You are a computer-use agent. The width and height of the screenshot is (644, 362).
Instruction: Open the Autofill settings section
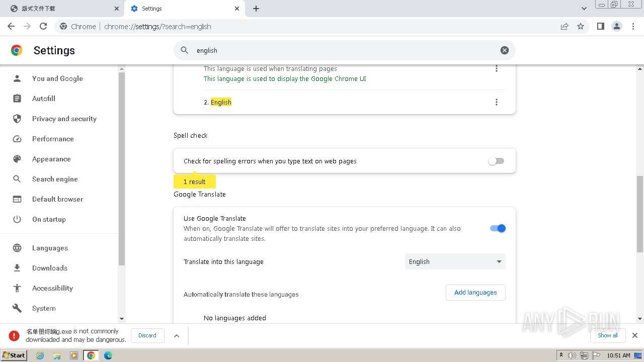44,99
